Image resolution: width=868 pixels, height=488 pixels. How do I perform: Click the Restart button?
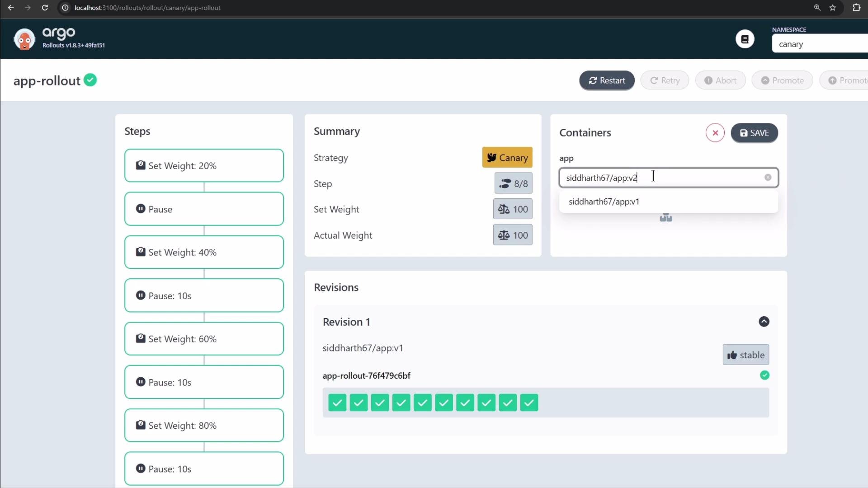click(607, 80)
